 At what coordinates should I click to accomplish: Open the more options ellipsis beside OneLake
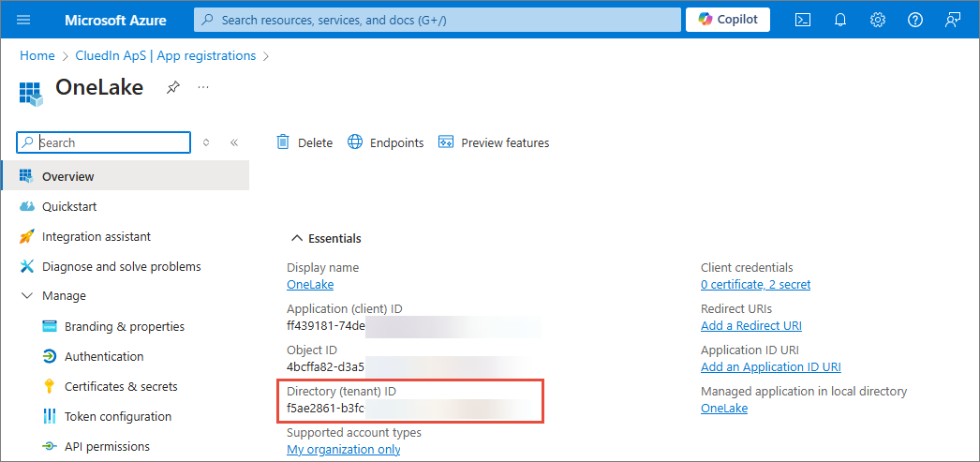click(203, 87)
